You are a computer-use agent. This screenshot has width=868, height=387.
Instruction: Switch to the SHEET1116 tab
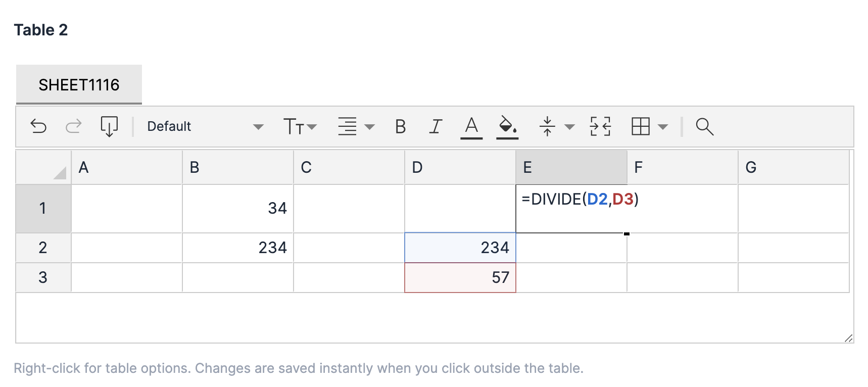pos(79,85)
